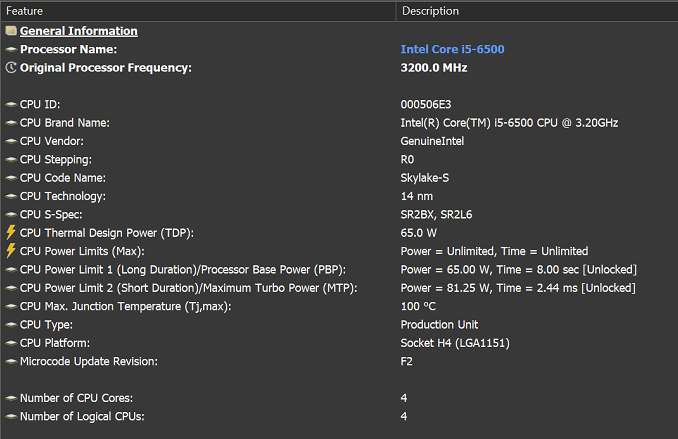Click the chip icon beside CPU Stepping
The height and width of the screenshot is (439, 678).
click(11, 159)
